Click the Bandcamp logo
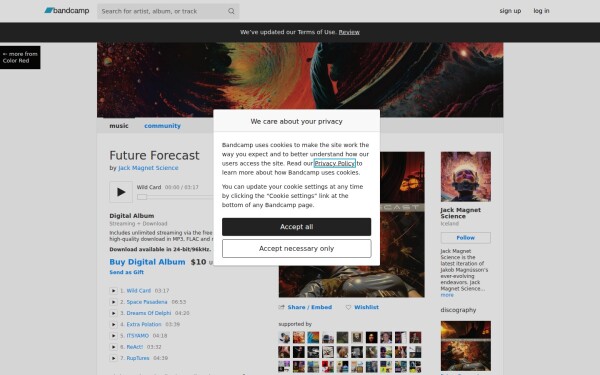 click(67, 11)
